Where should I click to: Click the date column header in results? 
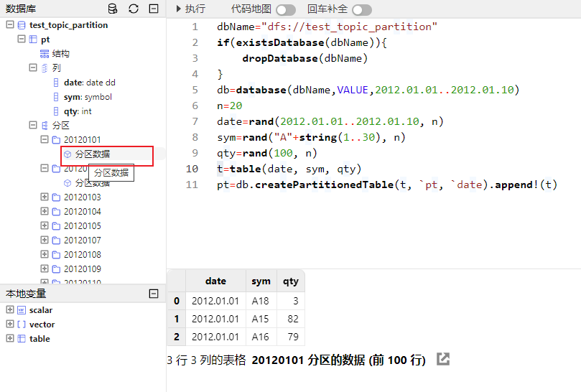tap(215, 281)
